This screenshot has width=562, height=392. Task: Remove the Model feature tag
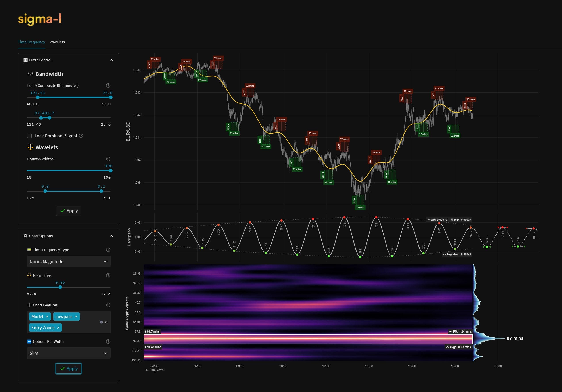[x=47, y=317]
